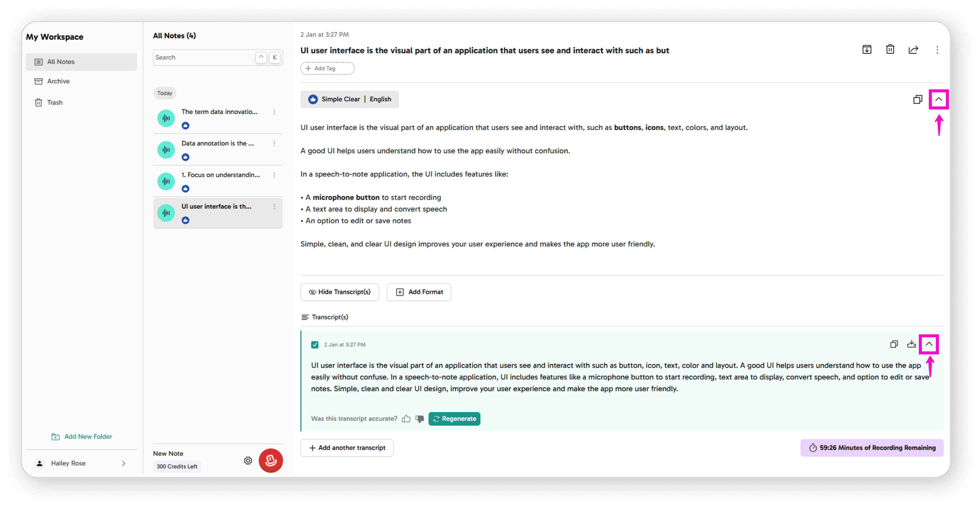Copy the Simple Clear formatted text
Viewport: 980px width, 507px height.
click(x=918, y=99)
